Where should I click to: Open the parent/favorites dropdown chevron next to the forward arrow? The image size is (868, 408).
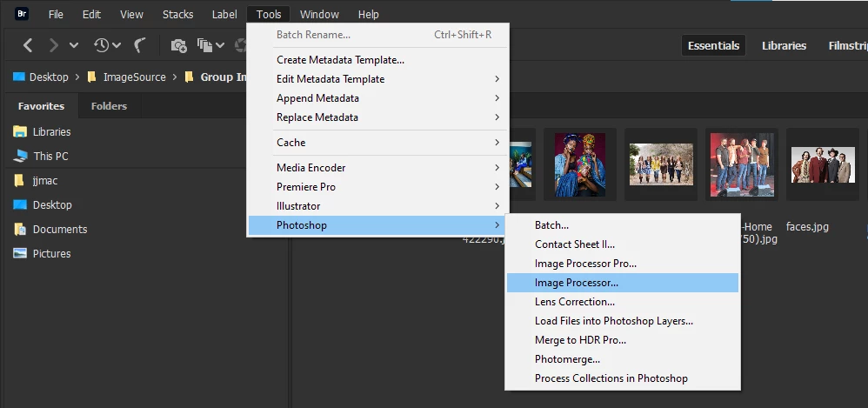[x=74, y=45]
